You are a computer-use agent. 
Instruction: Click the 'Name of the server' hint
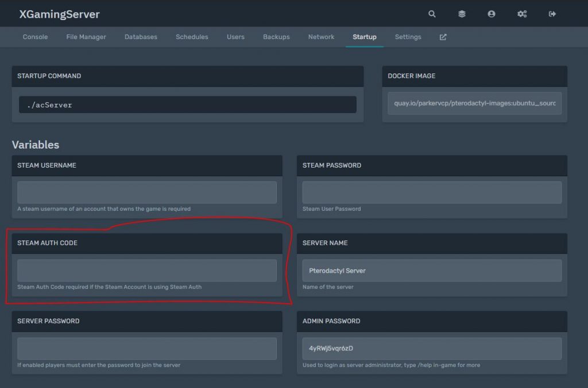[x=328, y=287]
